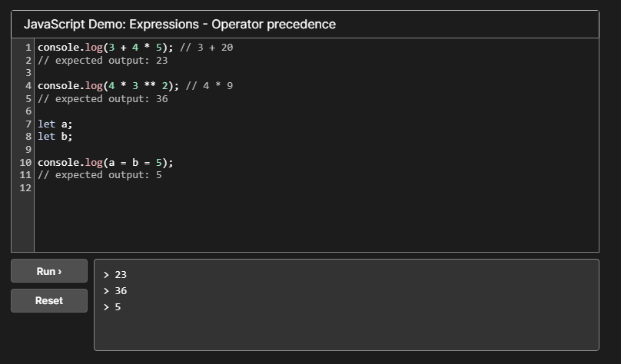Reset the code editor

(x=49, y=301)
